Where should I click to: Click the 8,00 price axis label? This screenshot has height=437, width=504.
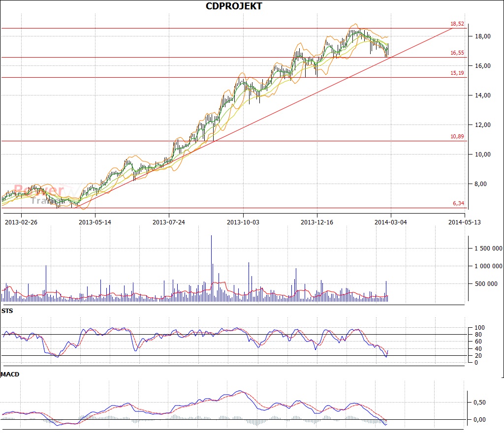click(x=480, y=184)
